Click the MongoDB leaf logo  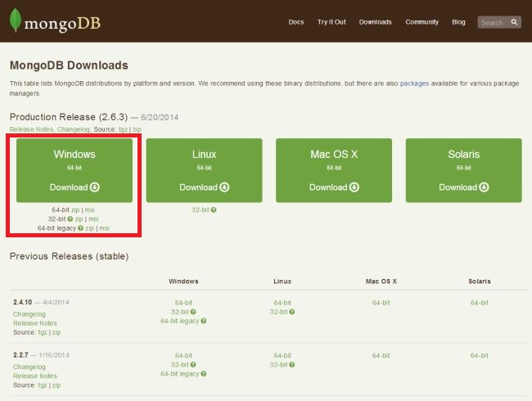point(16,20)
